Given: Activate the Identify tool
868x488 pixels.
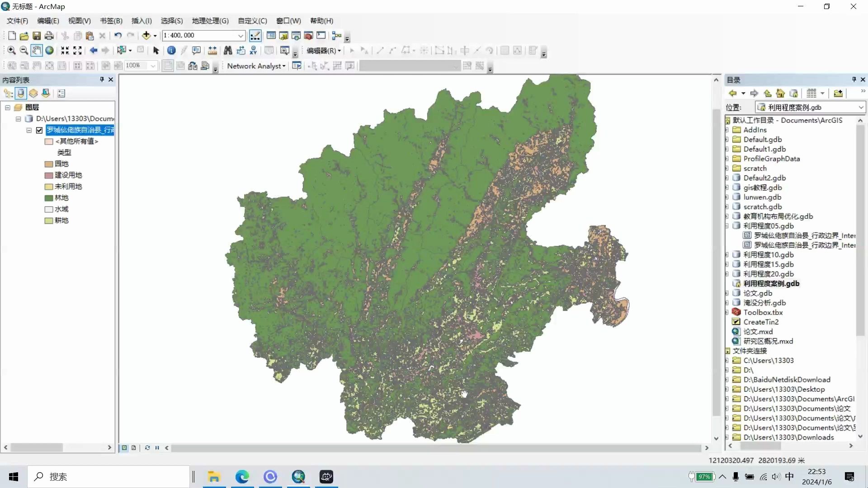Looking at the screenshot, I should pos(171,51).
